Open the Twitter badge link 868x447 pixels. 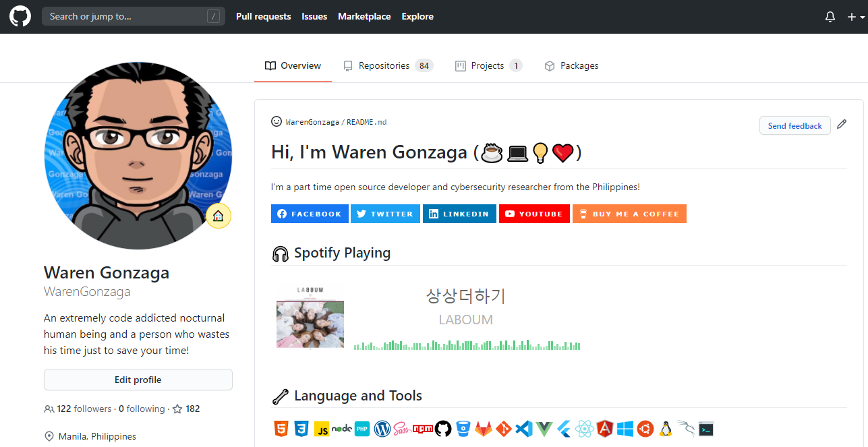pos(385,214)
